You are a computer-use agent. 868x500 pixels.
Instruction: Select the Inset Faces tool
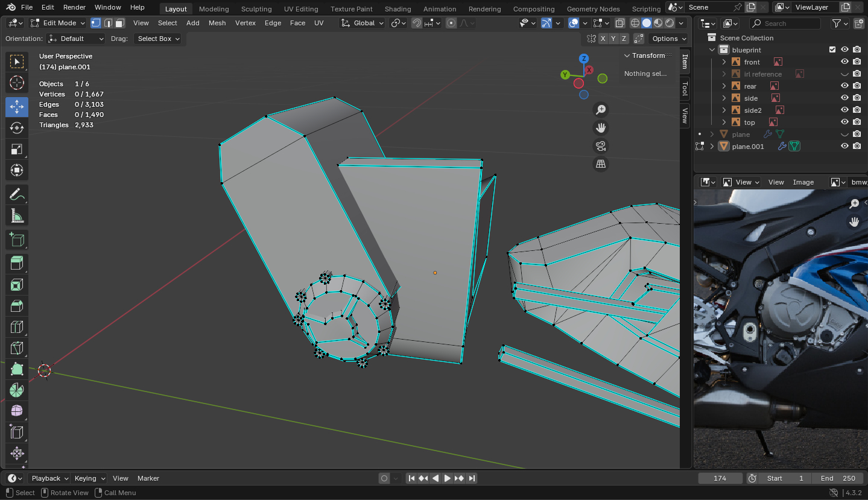tap(17, 285)
